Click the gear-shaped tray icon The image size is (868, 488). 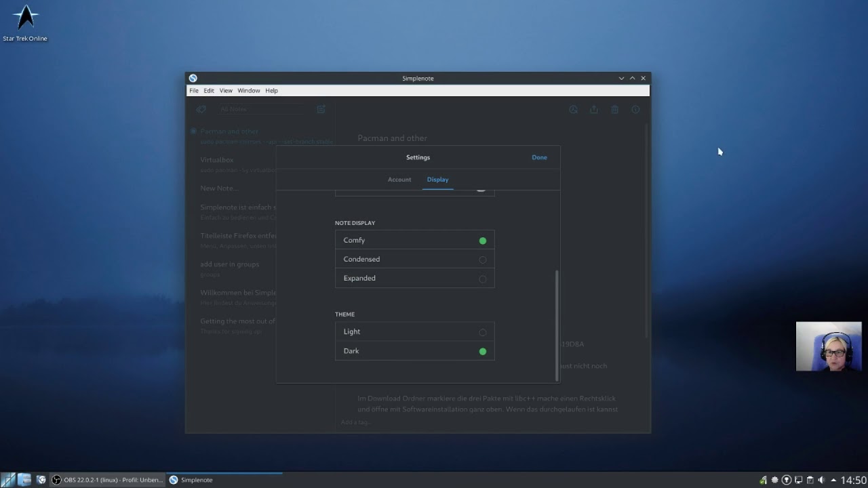point(775,480)
